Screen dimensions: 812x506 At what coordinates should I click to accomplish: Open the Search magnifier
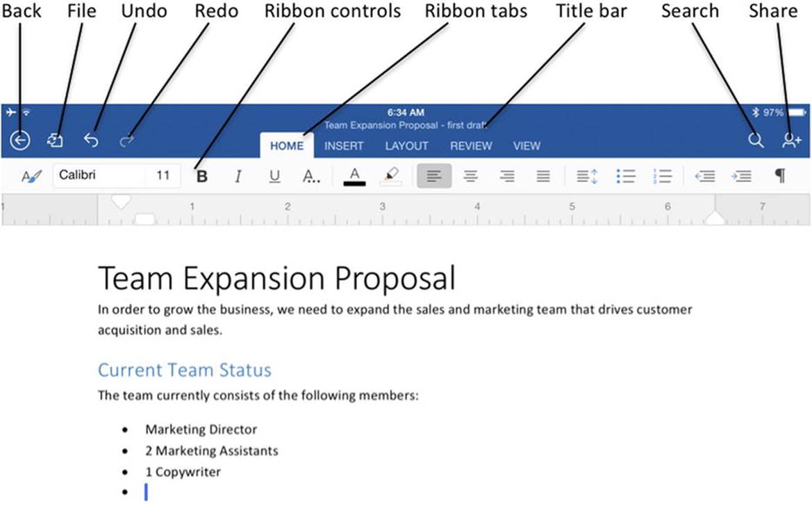tap(756, 140)
